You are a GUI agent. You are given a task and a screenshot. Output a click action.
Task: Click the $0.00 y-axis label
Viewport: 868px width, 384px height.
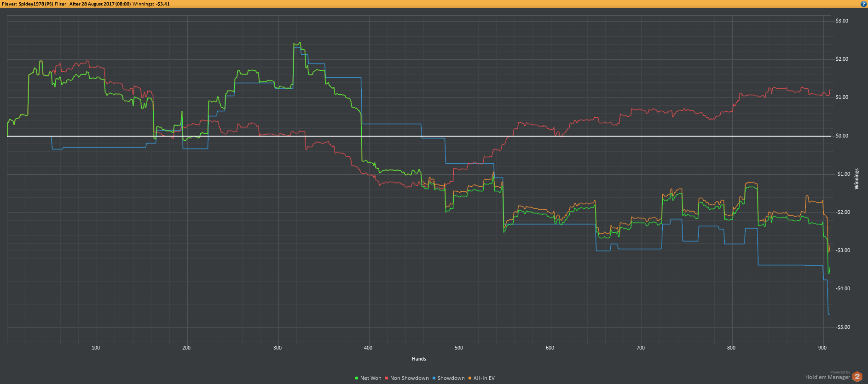[842, 136]
